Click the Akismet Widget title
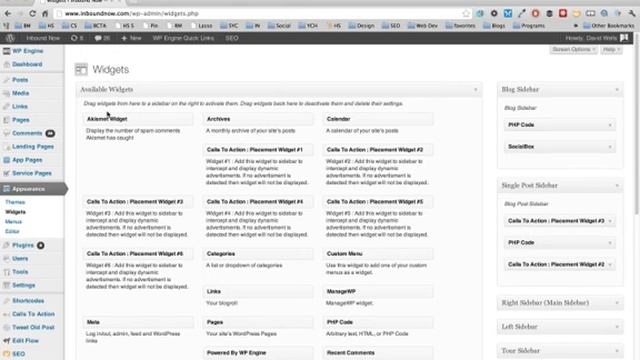The height and width of the screenshot is (360, 640). pos(107,119)
